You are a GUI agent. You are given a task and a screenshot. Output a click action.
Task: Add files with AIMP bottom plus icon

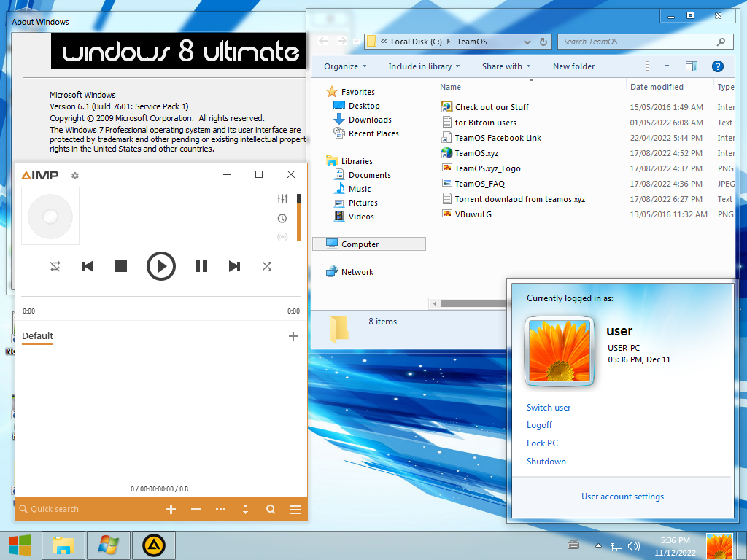tap(171, 510)
